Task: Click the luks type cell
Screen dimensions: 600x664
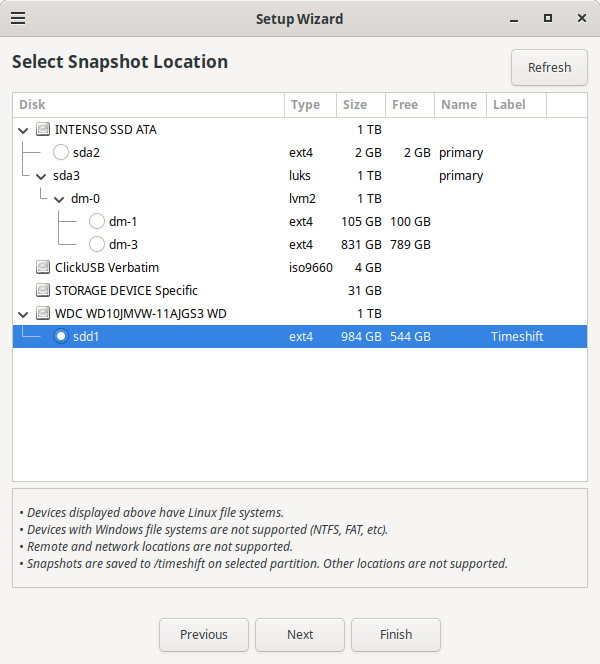Action: (300, 175)
